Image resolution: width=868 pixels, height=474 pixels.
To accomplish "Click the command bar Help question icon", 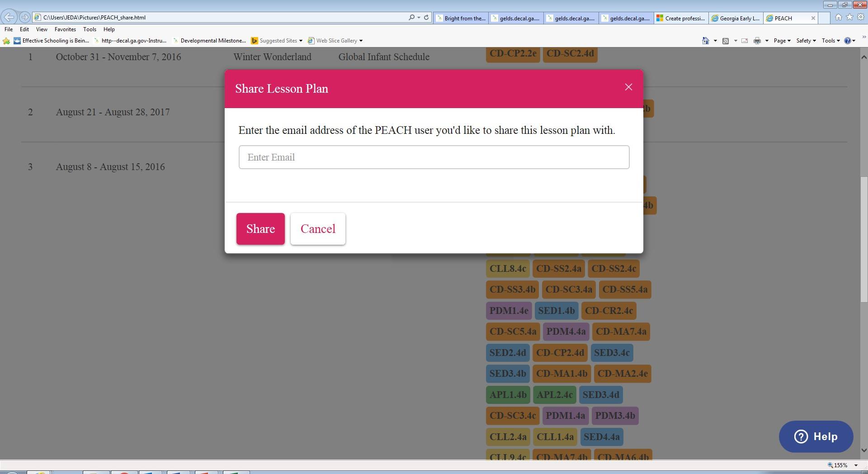I will 848,41.
